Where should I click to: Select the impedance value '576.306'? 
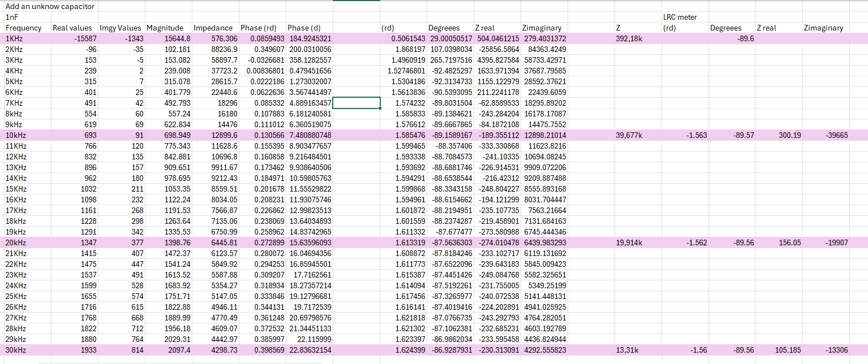225,38
